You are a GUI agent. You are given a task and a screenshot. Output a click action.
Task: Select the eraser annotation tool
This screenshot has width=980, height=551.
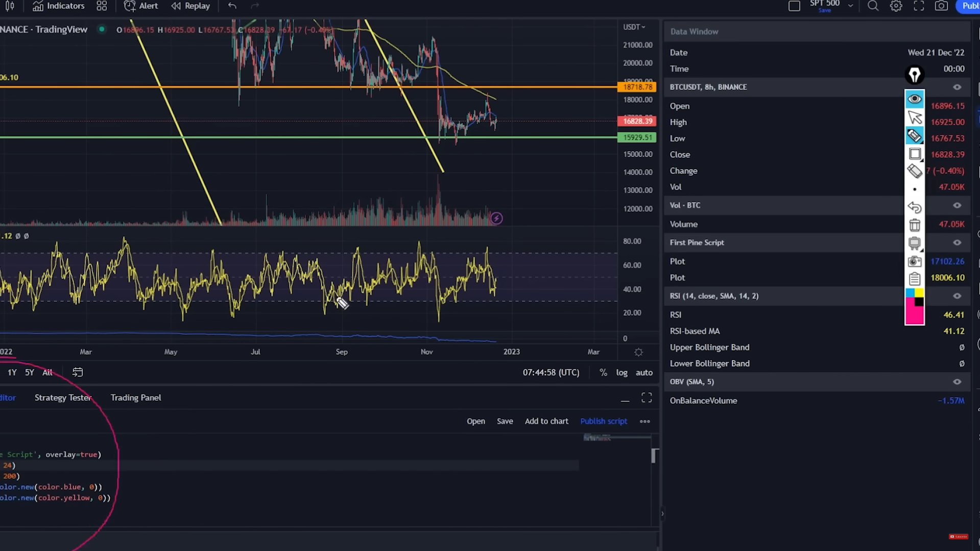coord(915,171)
